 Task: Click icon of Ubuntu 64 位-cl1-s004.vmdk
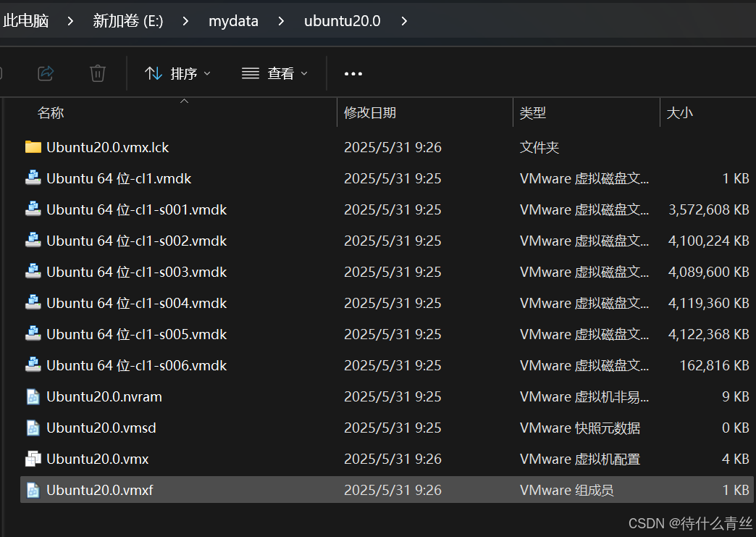(33, 302)
